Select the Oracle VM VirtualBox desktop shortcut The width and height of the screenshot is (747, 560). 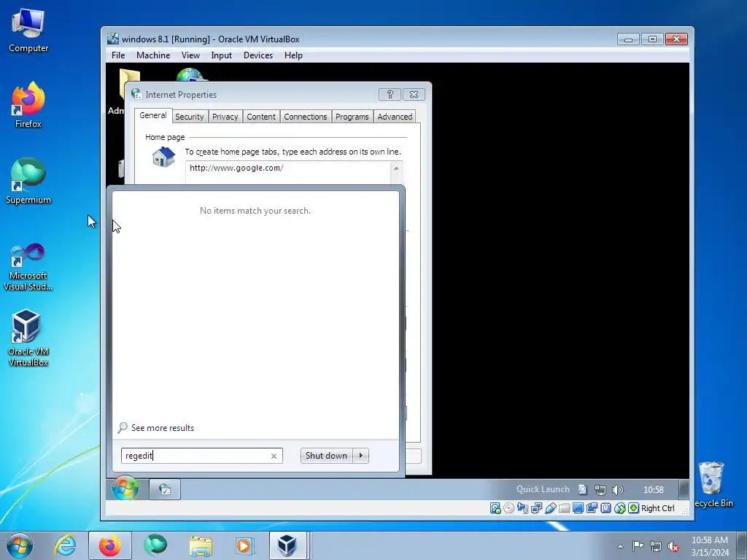(x=28, y=338)
